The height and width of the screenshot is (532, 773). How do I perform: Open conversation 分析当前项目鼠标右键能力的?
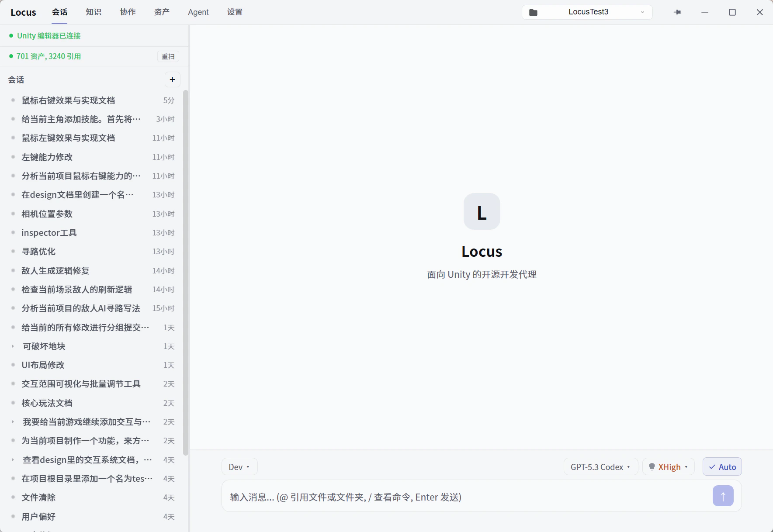(93, 176)
